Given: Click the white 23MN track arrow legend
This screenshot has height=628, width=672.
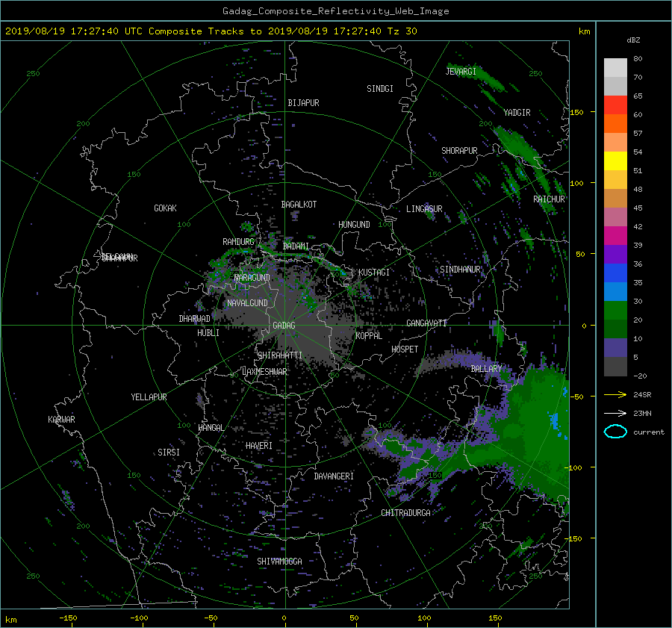Looking at the screenshot, I should click(x=615, y=413).
